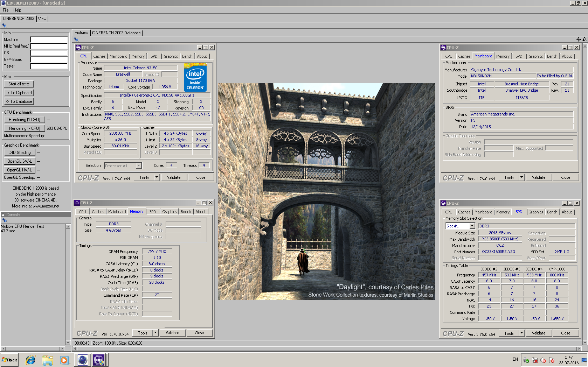Click the EN language indicator
588x367 pixels.
tap(515, 359)
